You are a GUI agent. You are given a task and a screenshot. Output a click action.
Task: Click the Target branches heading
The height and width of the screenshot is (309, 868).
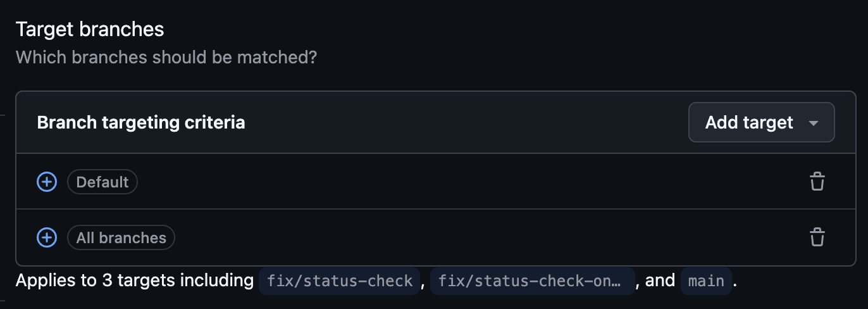pos(90,29)
